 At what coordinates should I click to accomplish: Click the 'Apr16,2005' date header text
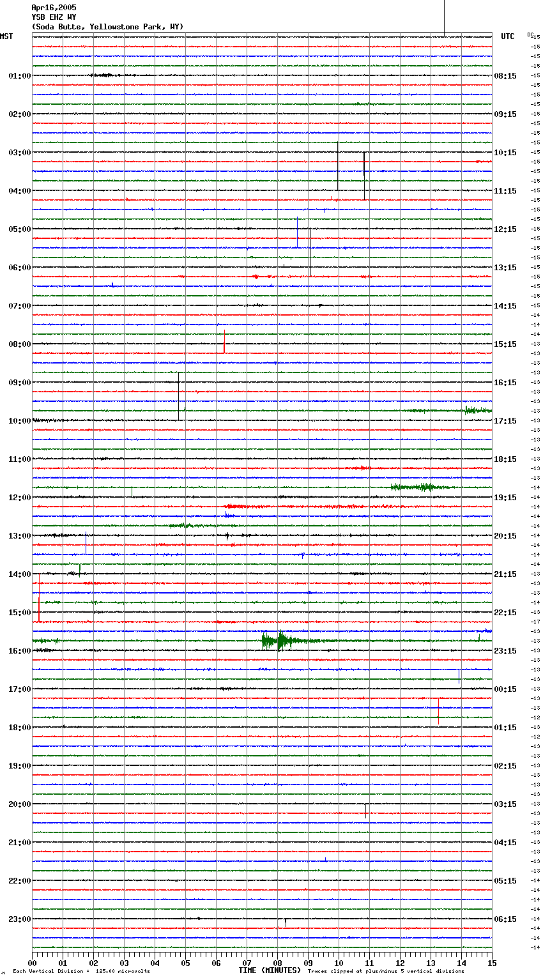pos(54,8)
